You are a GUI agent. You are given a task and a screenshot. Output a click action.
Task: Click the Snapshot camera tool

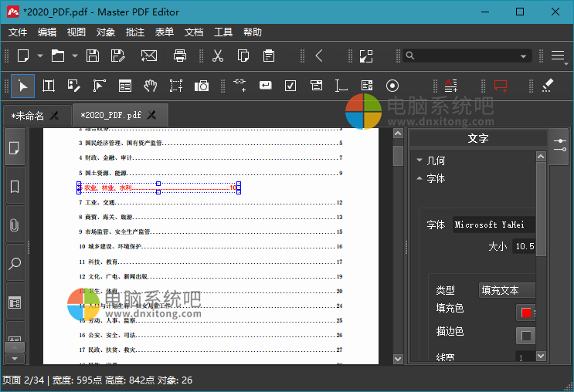pyautogui.click(x=202, y=86)
